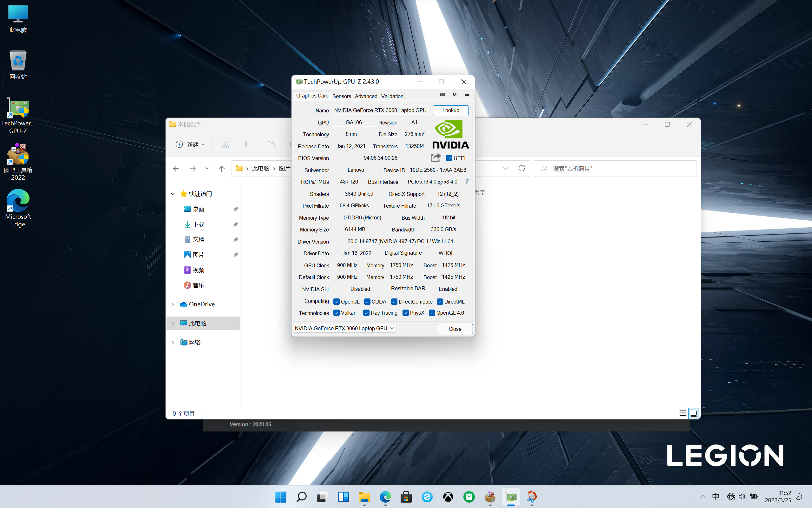The height and width of the screenshot is (508, 812).
Task: Switch Explorer to details list view
Action: [683, 413]
